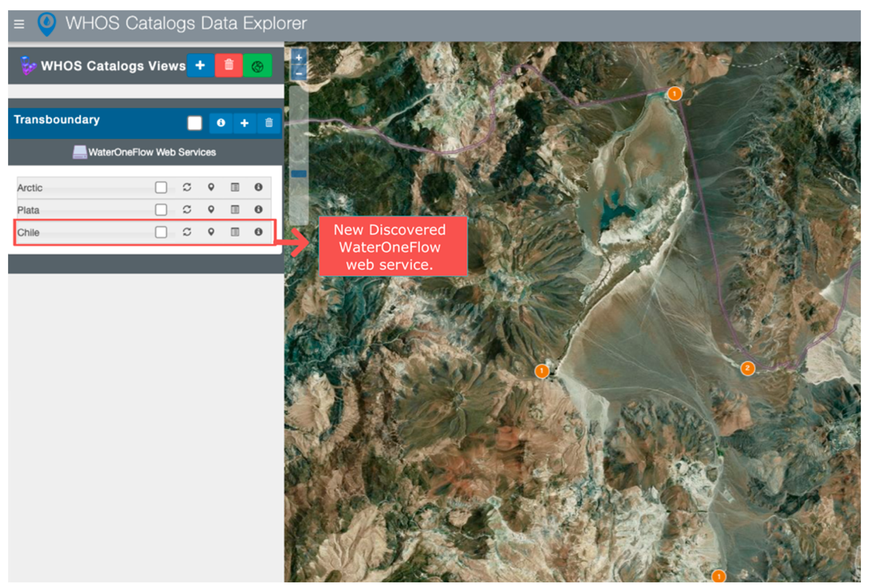Add service to Transboundary with plus
The width and height of the screenshot is (869, 588).
(245, 123)
